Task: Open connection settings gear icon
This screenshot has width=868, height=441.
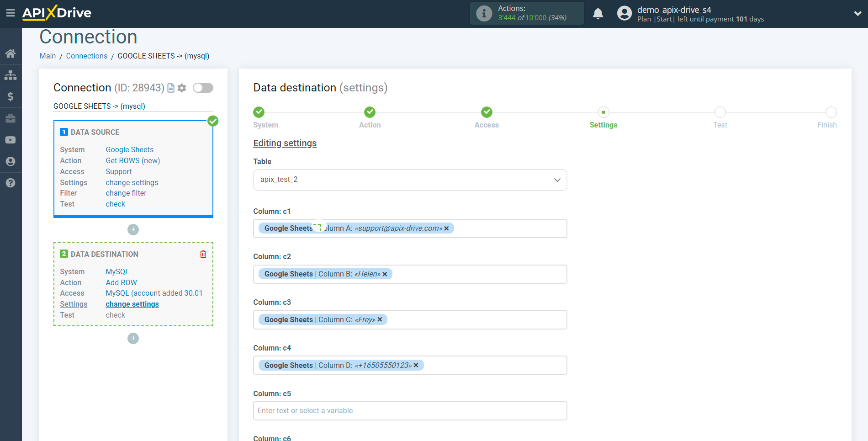Action: coord(182,88)
